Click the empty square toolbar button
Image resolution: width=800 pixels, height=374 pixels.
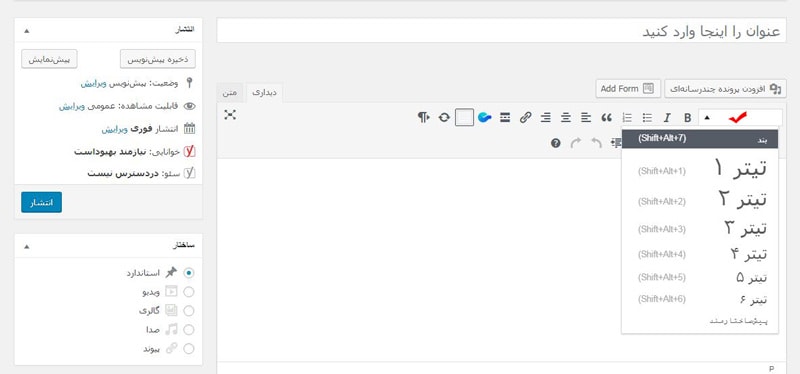464,118
